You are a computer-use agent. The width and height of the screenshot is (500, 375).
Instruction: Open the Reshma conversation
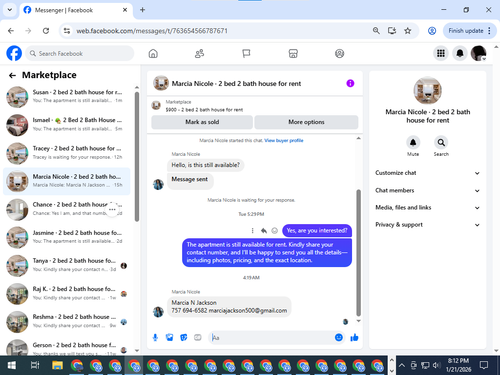click(x=67, y=321)
